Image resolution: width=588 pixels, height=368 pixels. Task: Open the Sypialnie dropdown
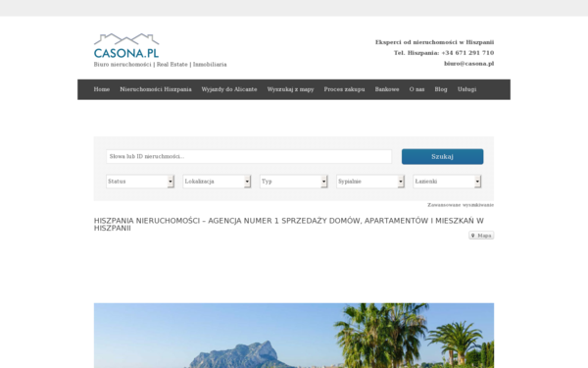370,182
